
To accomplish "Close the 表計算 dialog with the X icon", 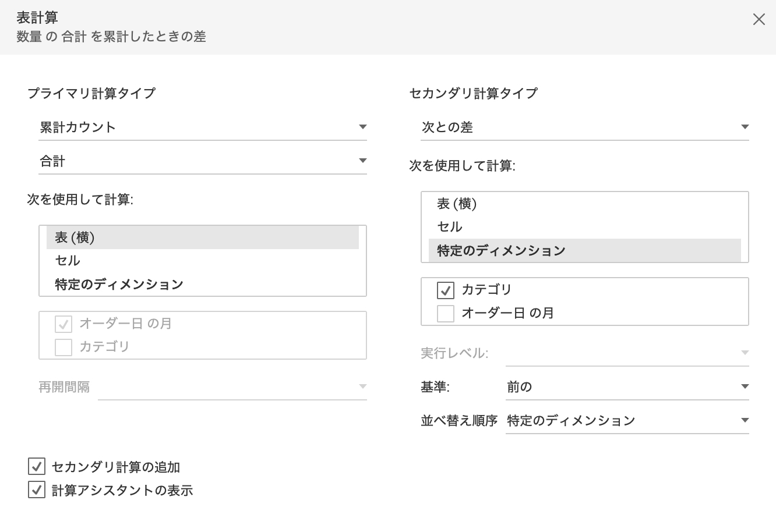I will click(759, 20).
